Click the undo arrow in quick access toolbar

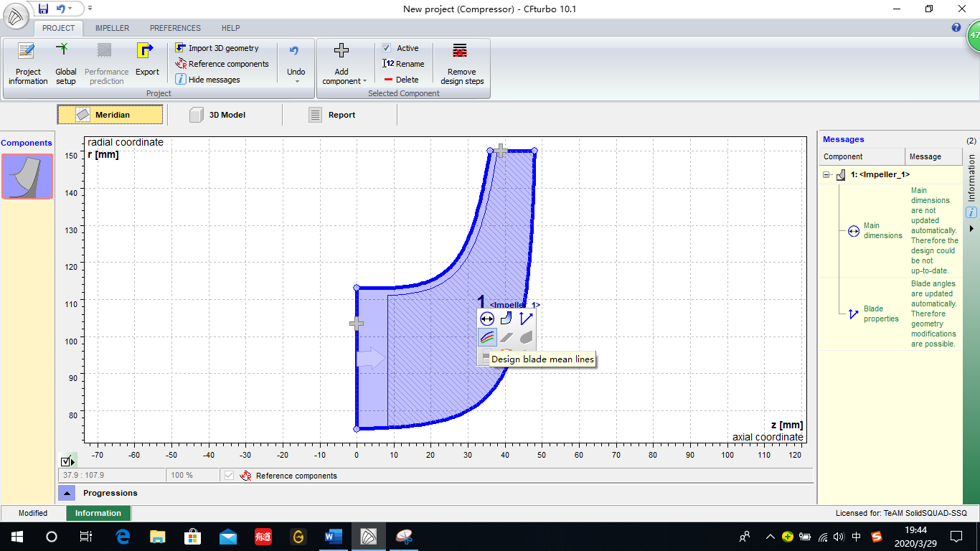coord(60,9)
